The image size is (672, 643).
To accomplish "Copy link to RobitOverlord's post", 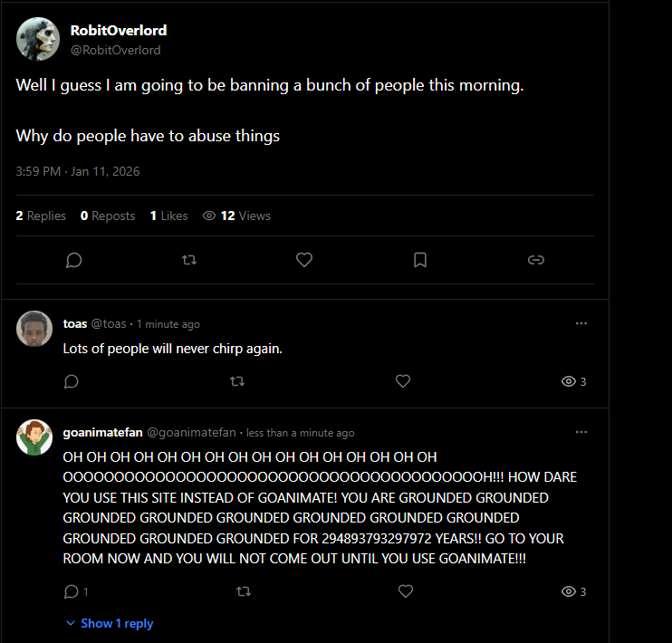I will click(535, 260).
